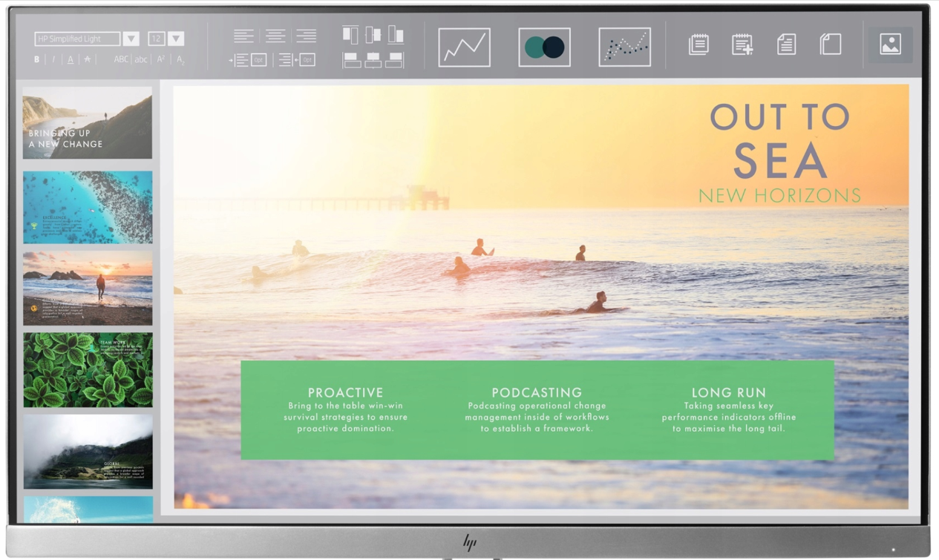Click the insert image icon
The height and width of the screenshot is (560, 939).
point(890,45)
